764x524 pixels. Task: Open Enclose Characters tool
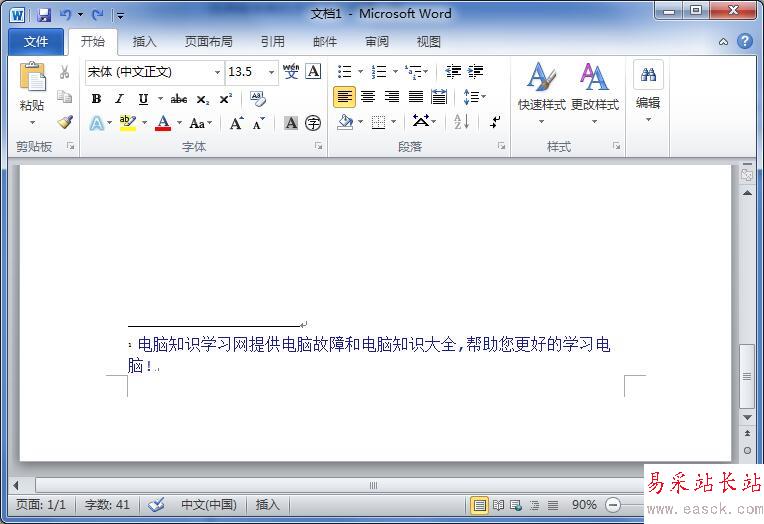pos(313,123)
